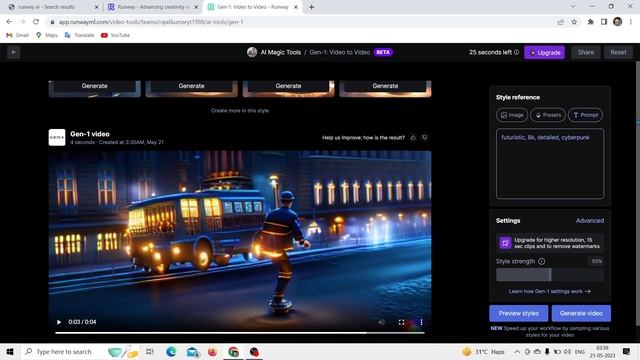640x360 pixels.
Task: Click Preview styles button
Action: coord(518,313)
